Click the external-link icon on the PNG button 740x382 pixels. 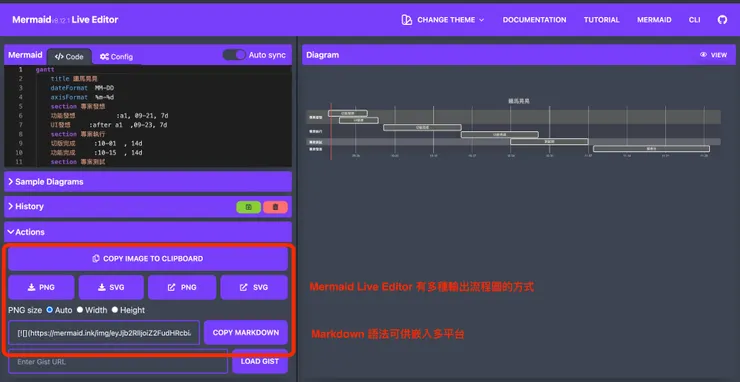click(x=172, y=287)
